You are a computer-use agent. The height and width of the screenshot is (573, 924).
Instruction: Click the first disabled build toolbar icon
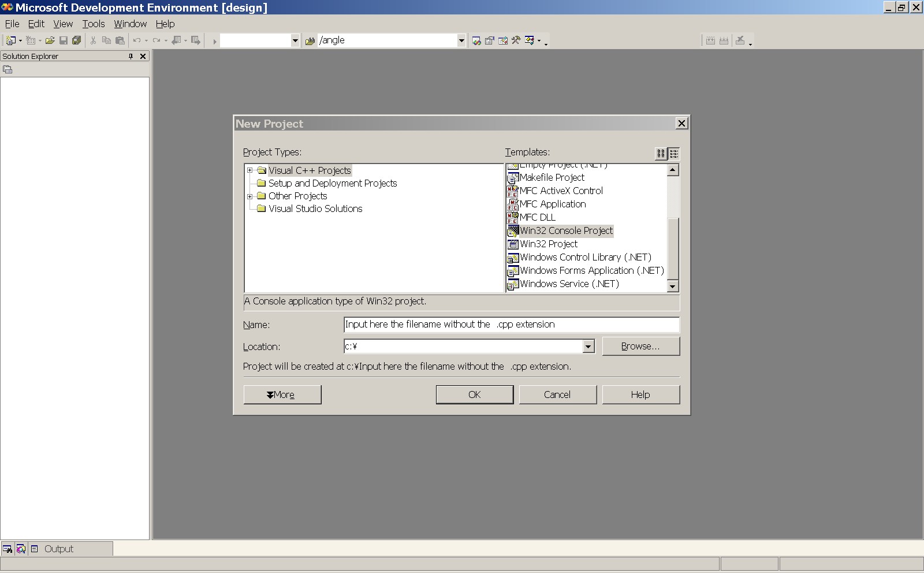(710, 40)
